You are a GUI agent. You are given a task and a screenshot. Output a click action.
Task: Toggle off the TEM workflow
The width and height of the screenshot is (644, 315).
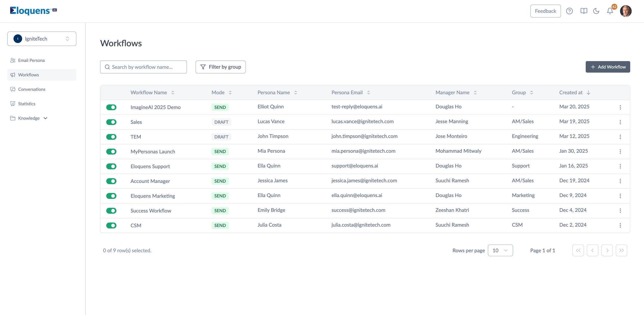click(x=111, y=137)
